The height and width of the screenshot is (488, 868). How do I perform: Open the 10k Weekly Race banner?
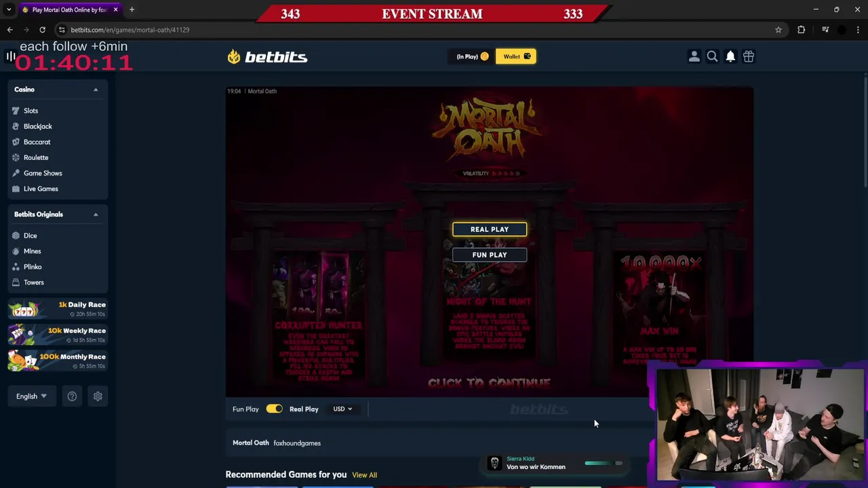[x=57, y=335]
